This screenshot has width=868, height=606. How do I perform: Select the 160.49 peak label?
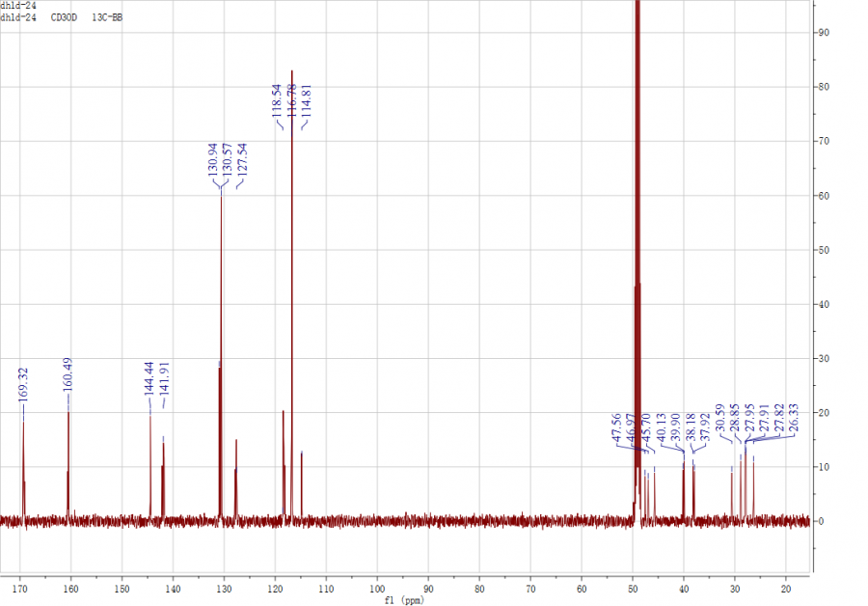point(68,374)
